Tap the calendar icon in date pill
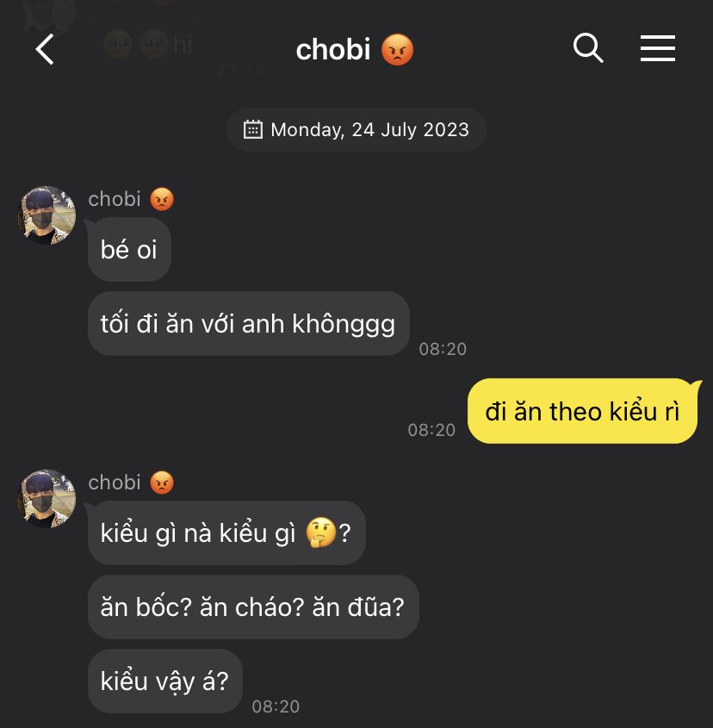713x728 pixels. click(x=253, y=129)
